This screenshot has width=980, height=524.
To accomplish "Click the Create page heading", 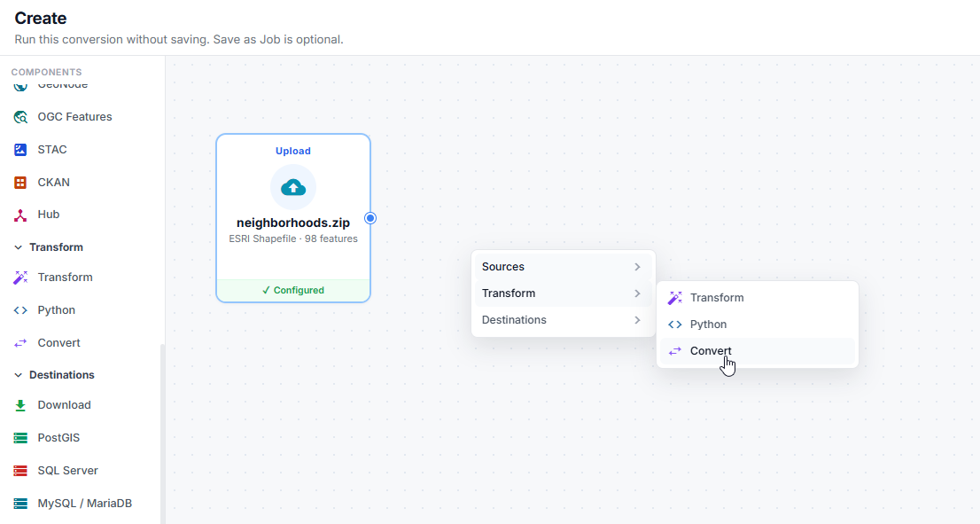I will (41, 18).
